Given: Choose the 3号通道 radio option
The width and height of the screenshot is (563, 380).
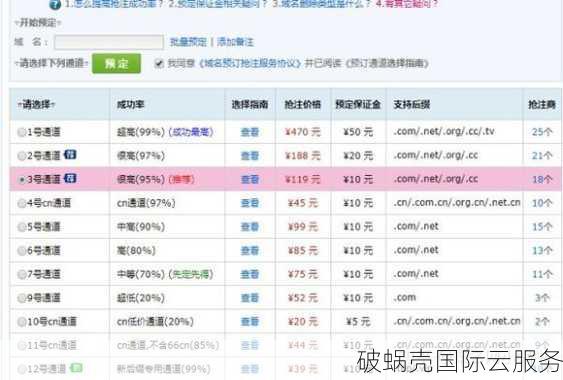Looking at the screenshot, I should coord(22,180).
